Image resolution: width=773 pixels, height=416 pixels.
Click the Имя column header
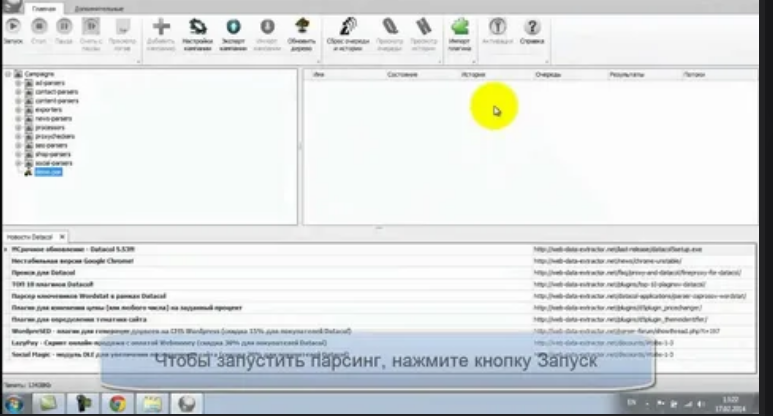click(x=319, y=74)
